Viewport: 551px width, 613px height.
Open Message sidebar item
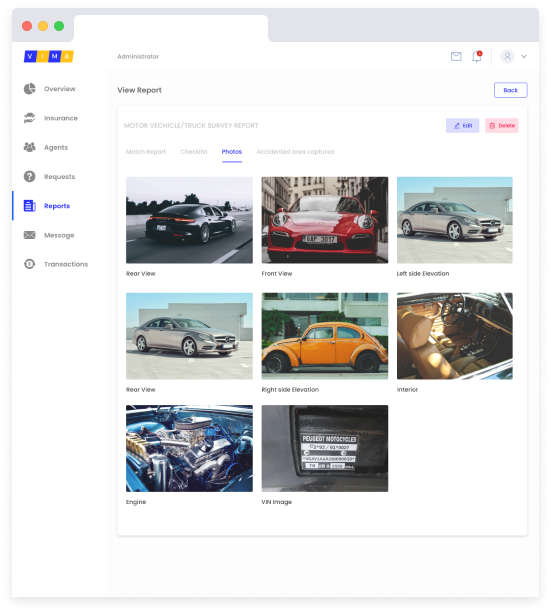[59, 235]
